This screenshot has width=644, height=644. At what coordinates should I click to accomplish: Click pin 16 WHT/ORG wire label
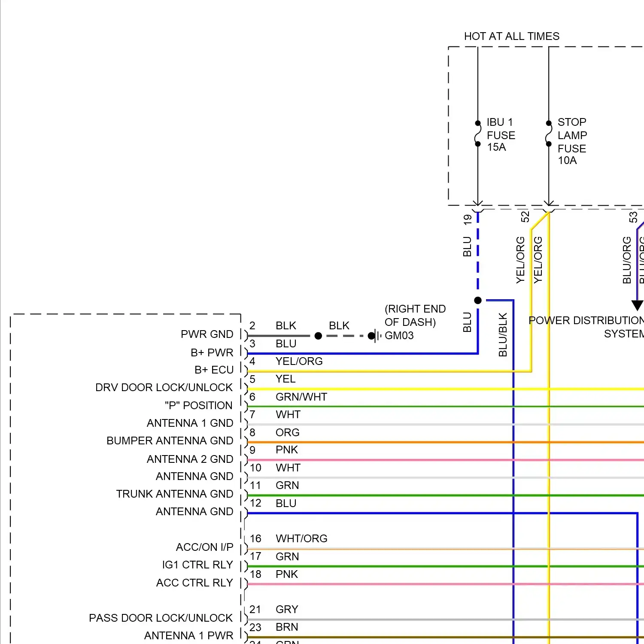[301, 539]
